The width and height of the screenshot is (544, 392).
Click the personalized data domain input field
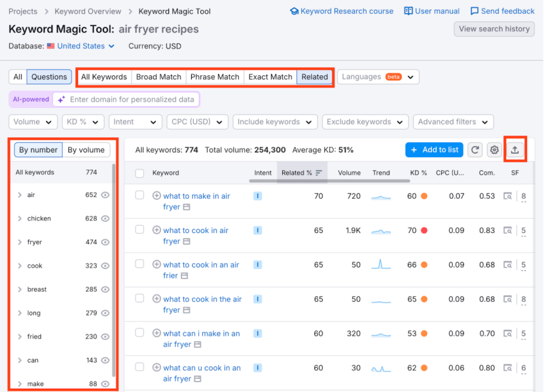132,99
